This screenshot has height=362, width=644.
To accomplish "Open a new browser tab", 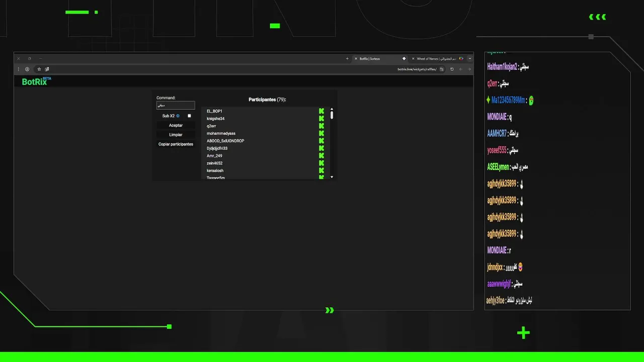I will pyautogui.click(x=347, y=59).
